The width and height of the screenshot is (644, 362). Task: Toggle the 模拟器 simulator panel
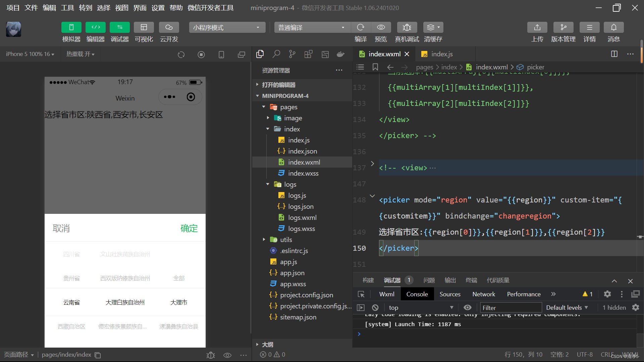71,27
